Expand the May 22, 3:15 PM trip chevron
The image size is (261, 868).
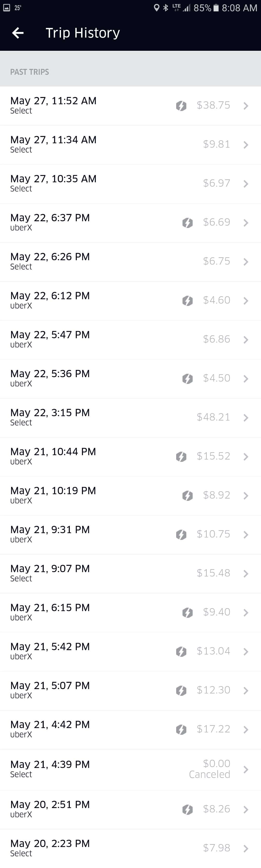[246, 418]
